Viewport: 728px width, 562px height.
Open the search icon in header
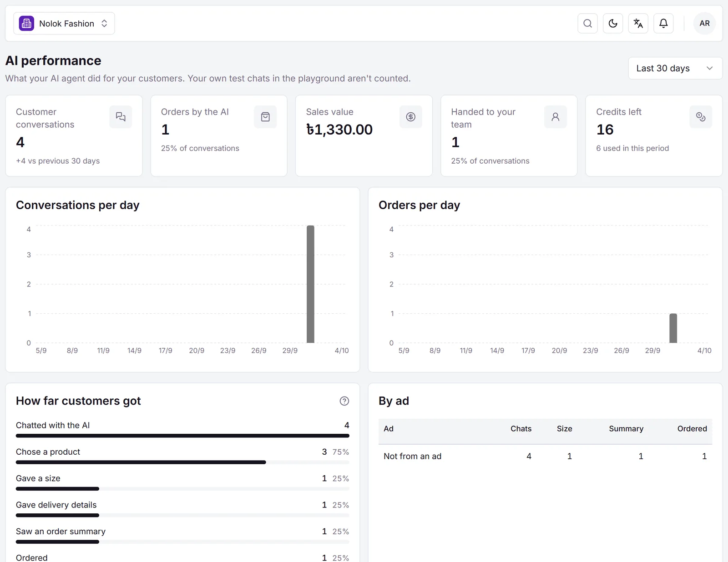[587, 23]
